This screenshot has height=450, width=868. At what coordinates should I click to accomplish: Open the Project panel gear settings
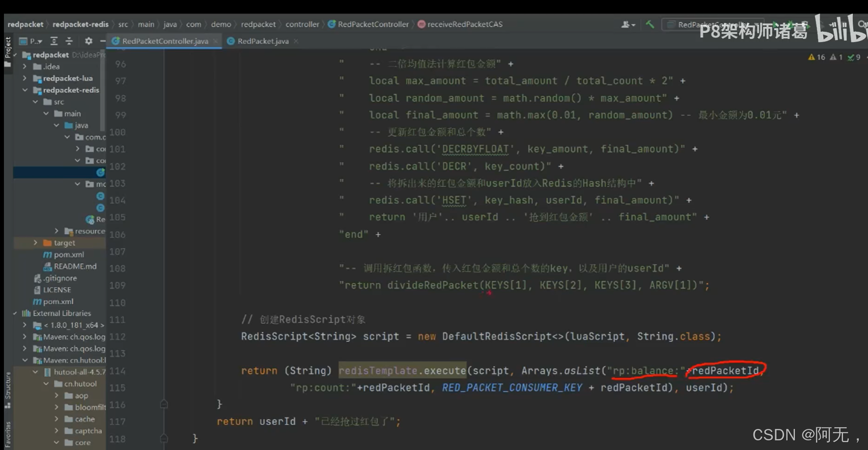[89, 41]
